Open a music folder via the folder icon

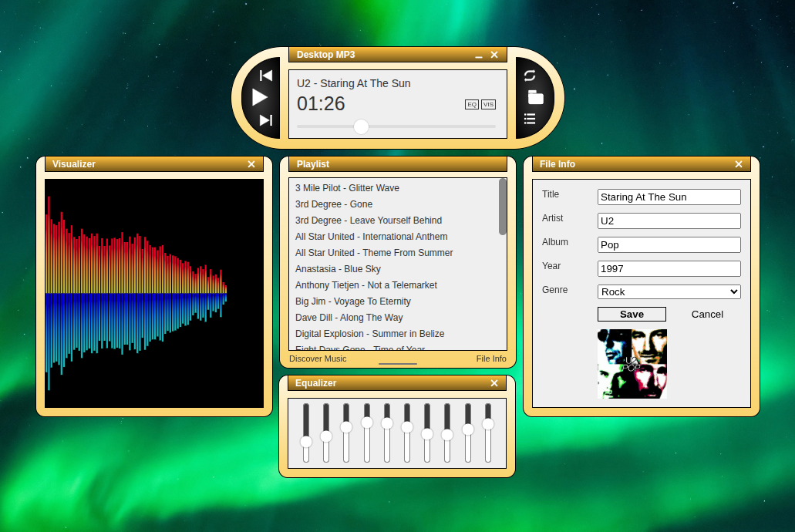pos(534,97)
